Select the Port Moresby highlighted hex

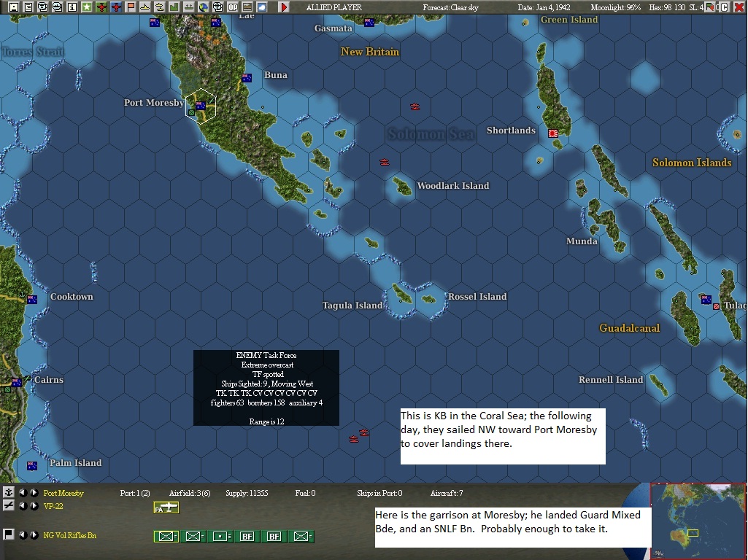(x=201, y=106)
